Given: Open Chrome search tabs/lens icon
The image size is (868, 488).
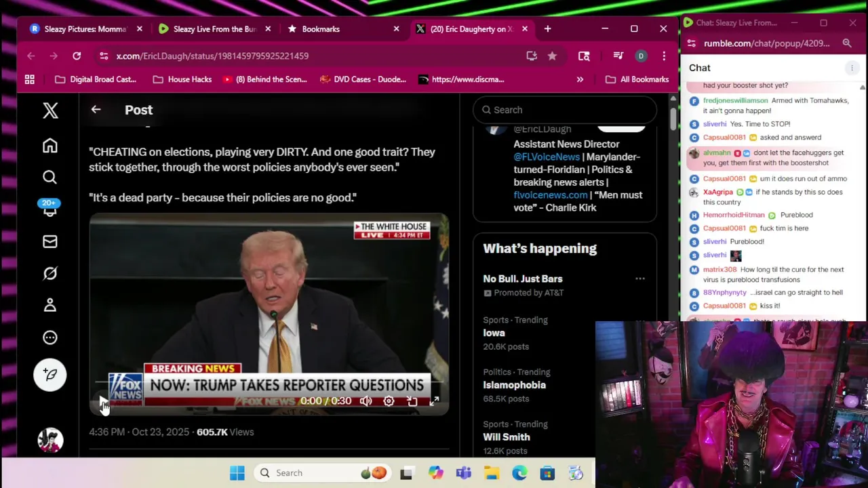Looking at the screenshot, I should 584,56.
